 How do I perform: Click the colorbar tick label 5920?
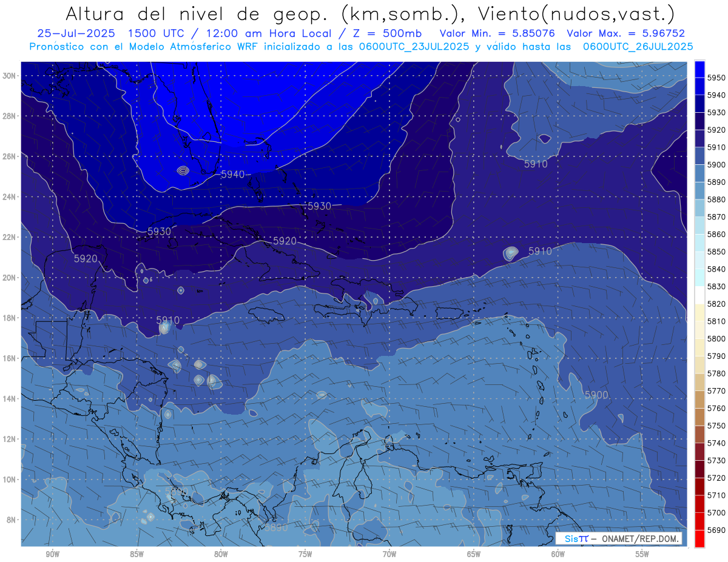click(716, 130)
